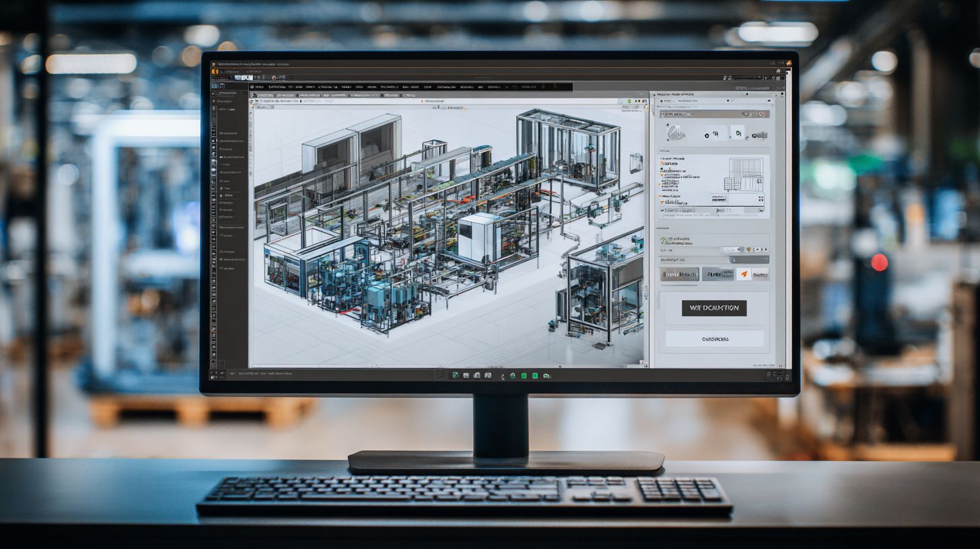The width and height of the screenshot is (980, 549).
Task: Open the dark dropdown bar above the gray buttons
Action: 713,259
